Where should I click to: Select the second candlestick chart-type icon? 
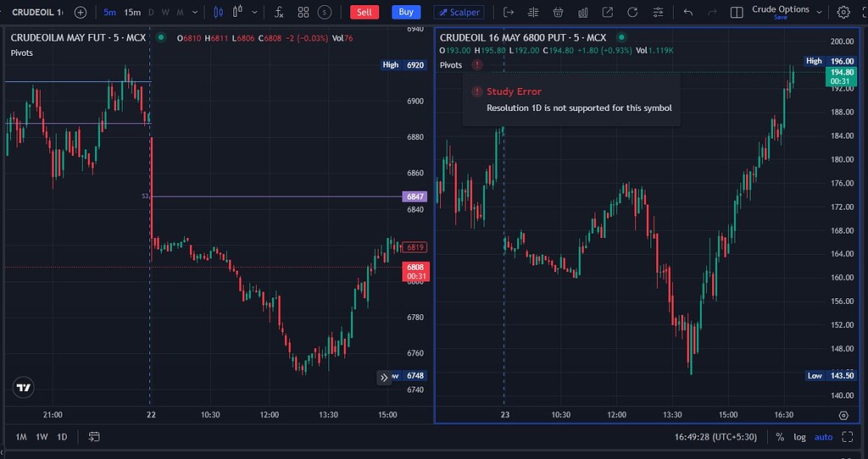coord(238,12)
